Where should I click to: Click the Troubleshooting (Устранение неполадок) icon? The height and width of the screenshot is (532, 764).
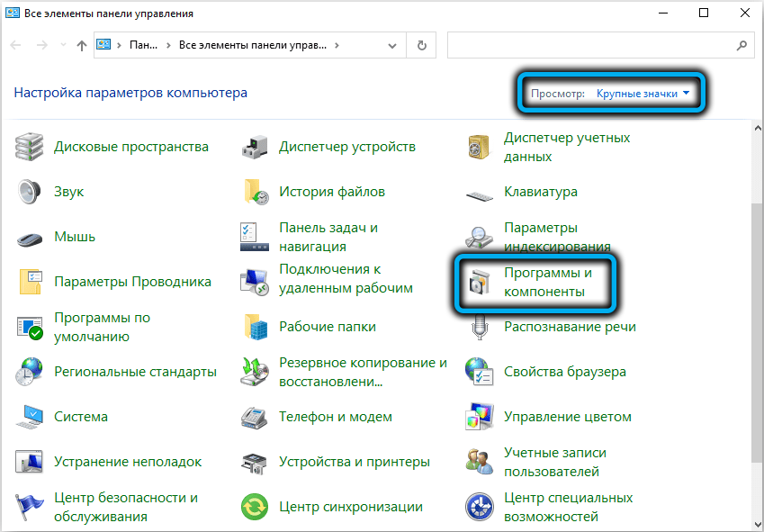[x=29, y=462]
